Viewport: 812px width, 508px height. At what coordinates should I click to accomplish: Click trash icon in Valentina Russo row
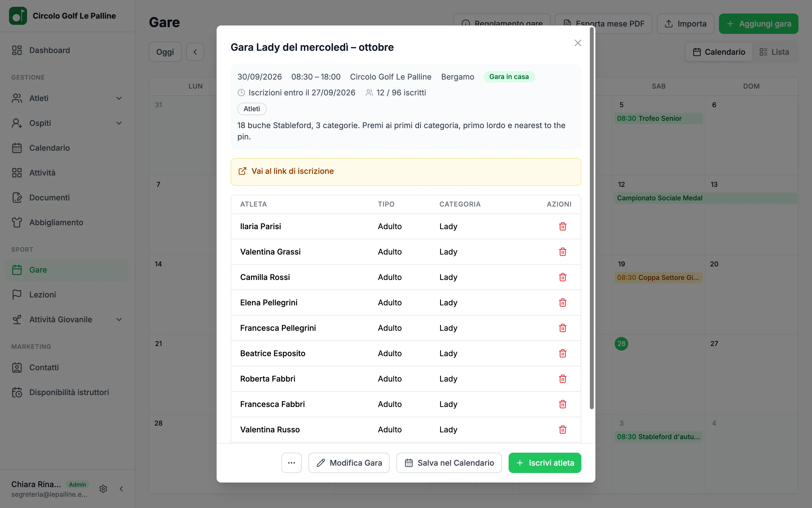pos(563,430)
